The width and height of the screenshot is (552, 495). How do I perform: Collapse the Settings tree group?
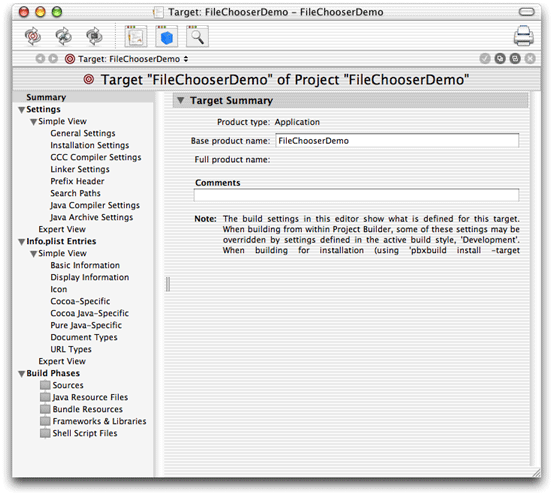pos(21,110)
